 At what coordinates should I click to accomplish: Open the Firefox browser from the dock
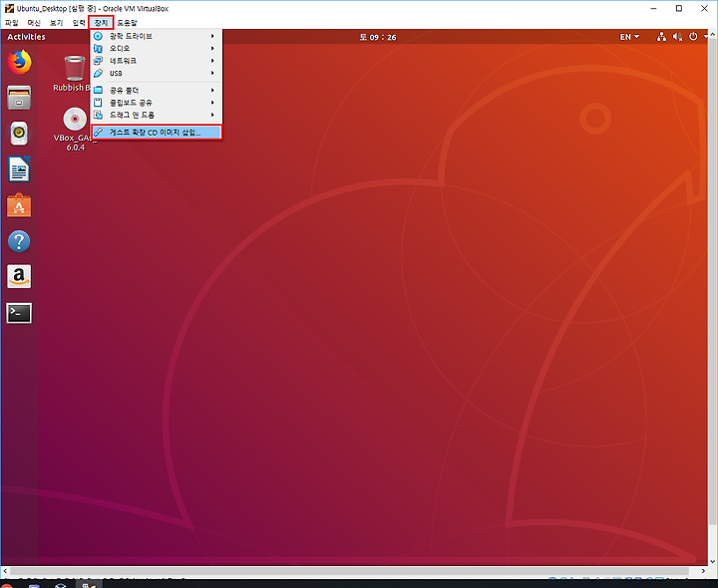(19, 62)
